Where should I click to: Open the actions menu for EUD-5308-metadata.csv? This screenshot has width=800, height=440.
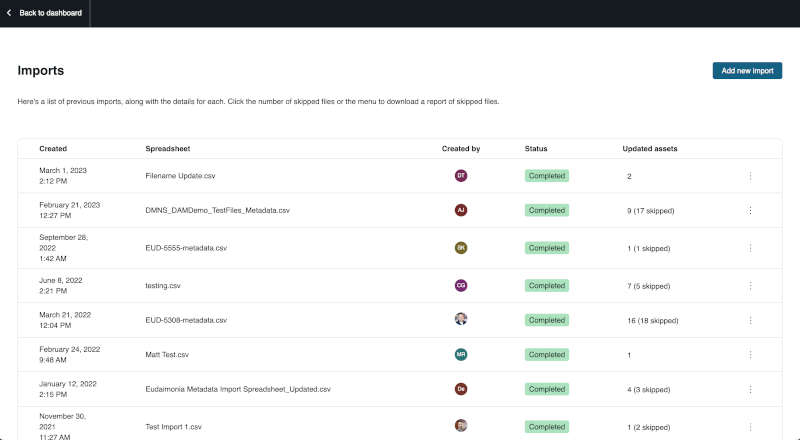coord(750,320)
